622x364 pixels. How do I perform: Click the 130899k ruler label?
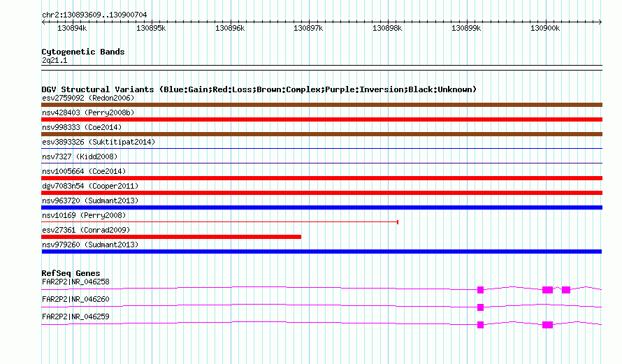(x=466, y=28)
